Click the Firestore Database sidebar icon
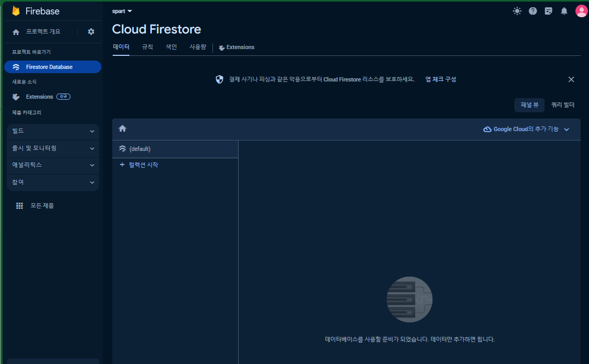 (16, 67)
